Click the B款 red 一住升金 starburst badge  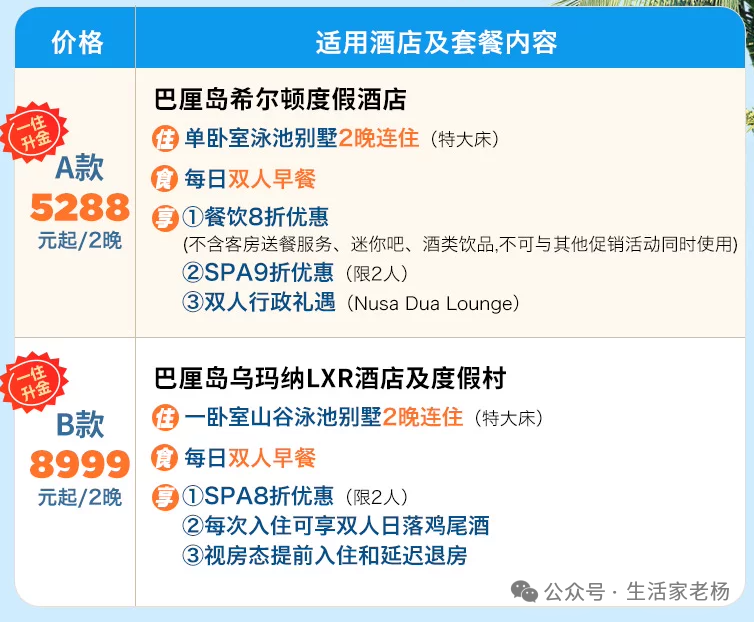pyautogui.click(x=34, y=382)
